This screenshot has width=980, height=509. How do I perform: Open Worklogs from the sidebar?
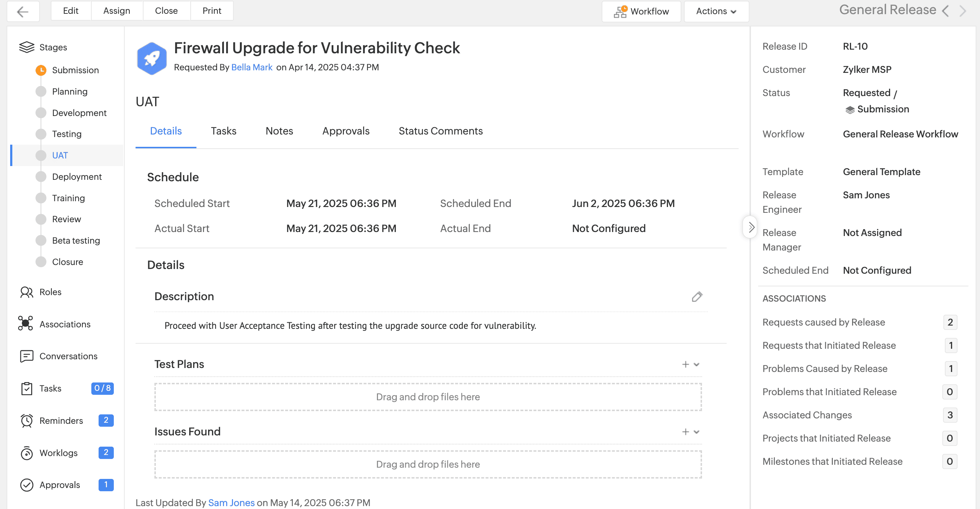point(58,453)
